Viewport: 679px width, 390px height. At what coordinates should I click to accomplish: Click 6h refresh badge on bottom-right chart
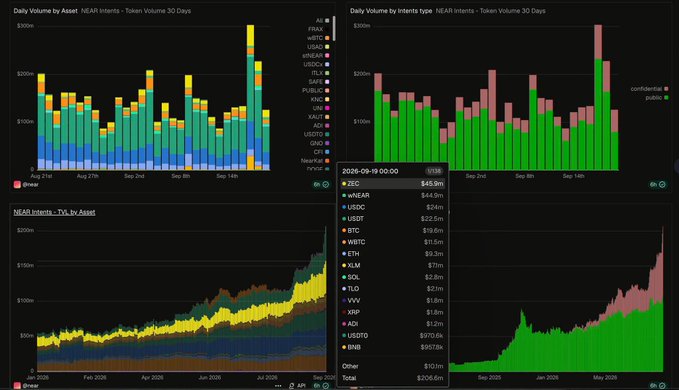[x=657, y=385]
